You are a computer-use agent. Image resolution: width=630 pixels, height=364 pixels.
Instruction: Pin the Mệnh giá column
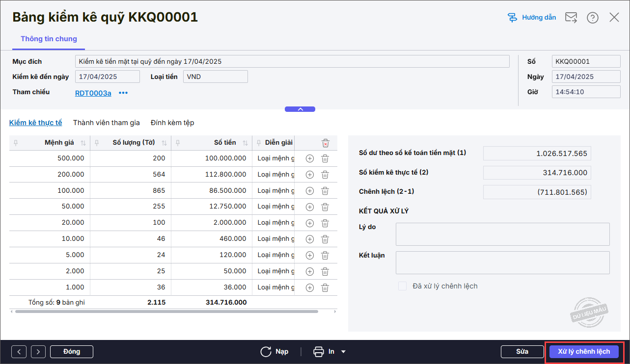click(x=16, y=143)
